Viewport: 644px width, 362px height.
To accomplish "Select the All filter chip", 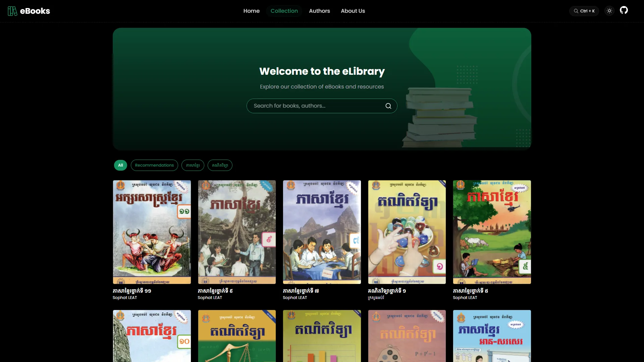I will point(120,165).
